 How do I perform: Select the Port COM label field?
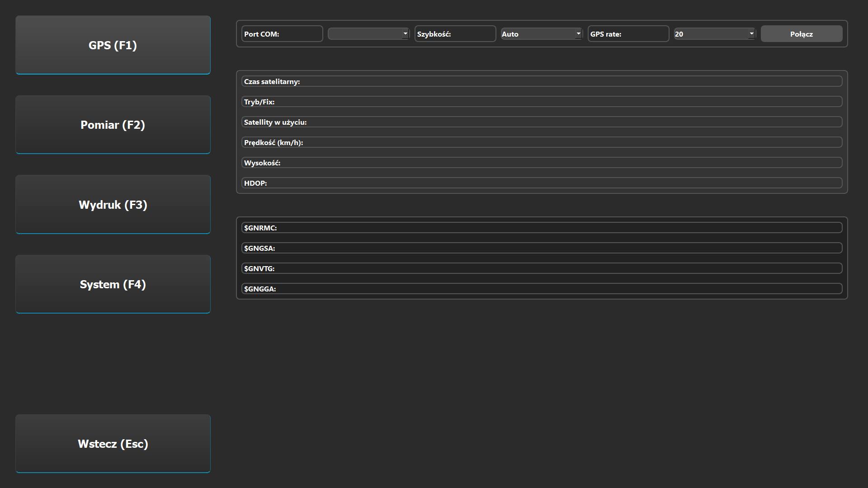tap(282, 34)
